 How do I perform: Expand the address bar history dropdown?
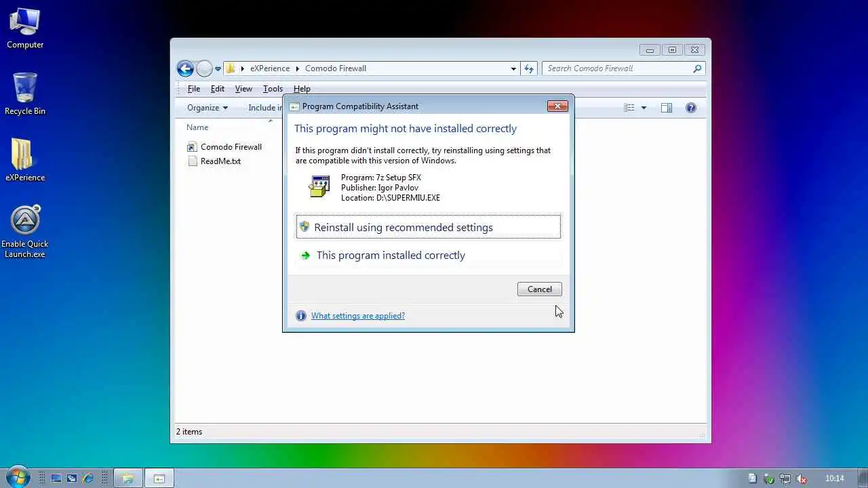click(513, 68)
